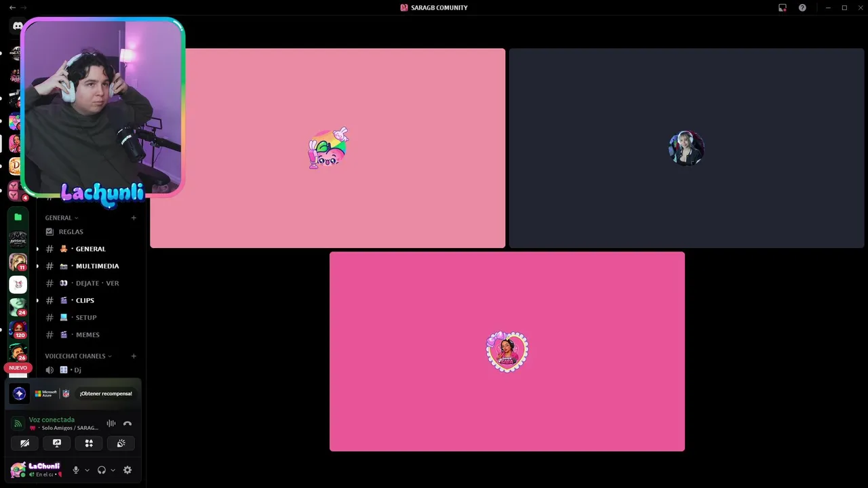Claim reward with ¡Obtener recompensa! button
Image resolution: width=868 pixels, height=488 pixels.
pyautogui.click(x=106, y=393)
